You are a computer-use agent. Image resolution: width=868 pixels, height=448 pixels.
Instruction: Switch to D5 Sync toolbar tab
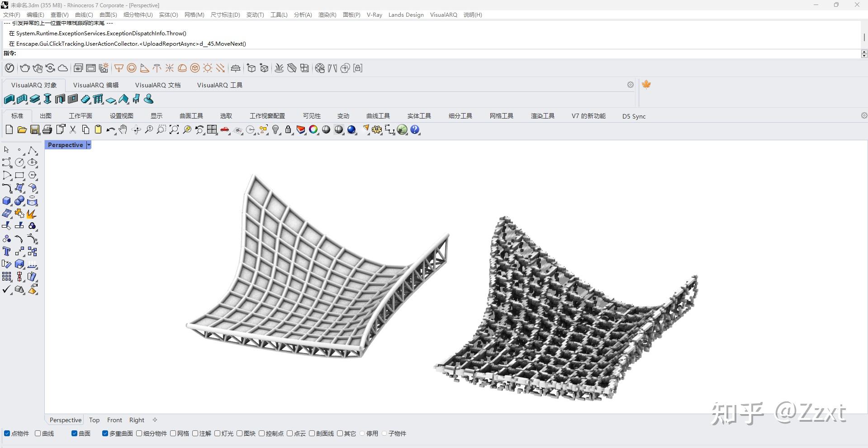pos(634,116)
